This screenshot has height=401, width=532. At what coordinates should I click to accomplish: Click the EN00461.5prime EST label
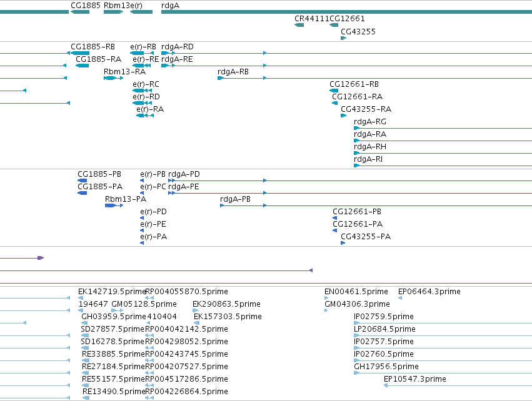click(x=356, y=292)
